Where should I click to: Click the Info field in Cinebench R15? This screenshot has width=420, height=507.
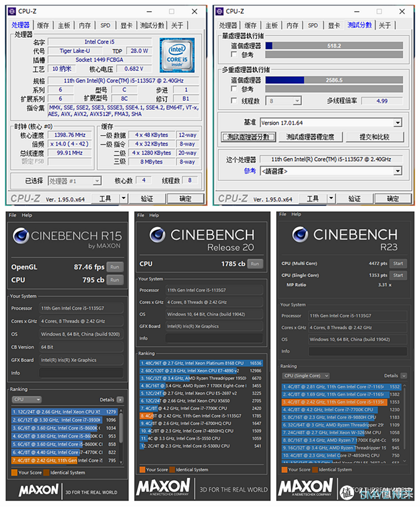pos(81,373)
